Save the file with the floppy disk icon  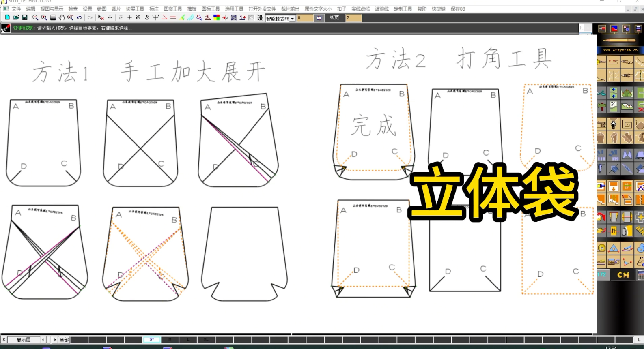click(x=24, y=17)
